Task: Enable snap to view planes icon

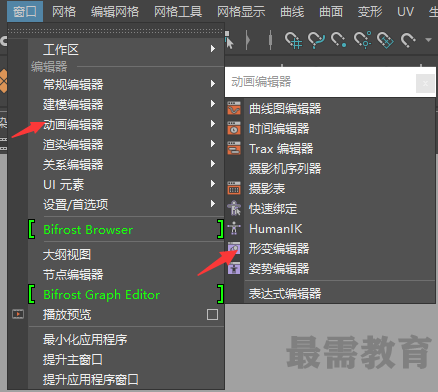Action: pos(385,40)
